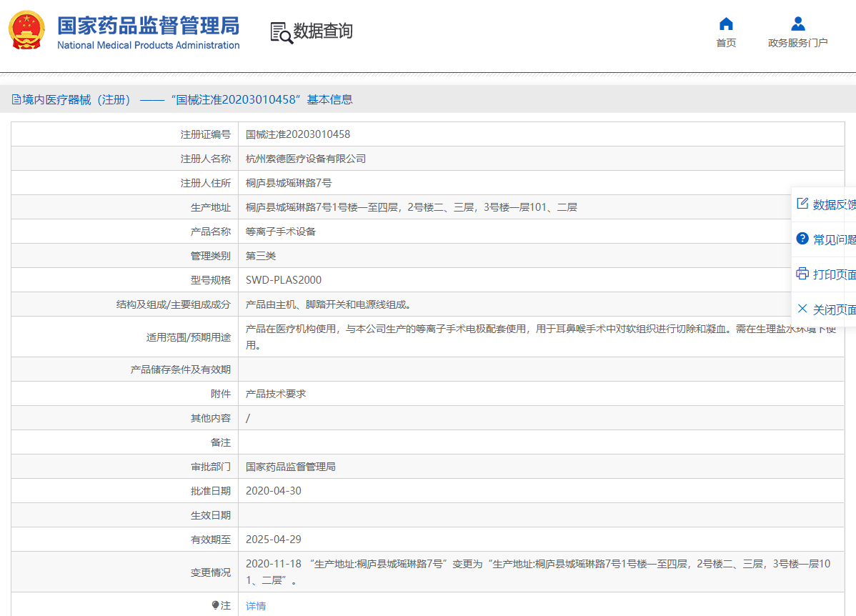
Task: Click the 注册人名称 label
Action: pos(206,159)
